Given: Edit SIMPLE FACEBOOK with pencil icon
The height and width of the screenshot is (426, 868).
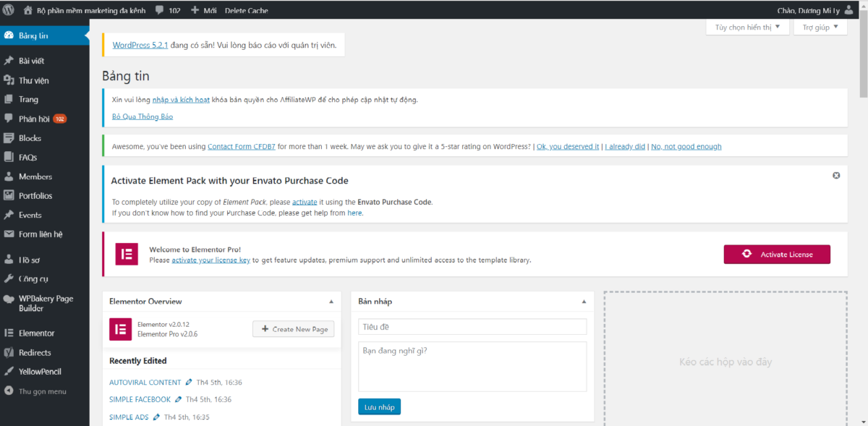Looking at the screenshot, I should [x=179, y=399].
